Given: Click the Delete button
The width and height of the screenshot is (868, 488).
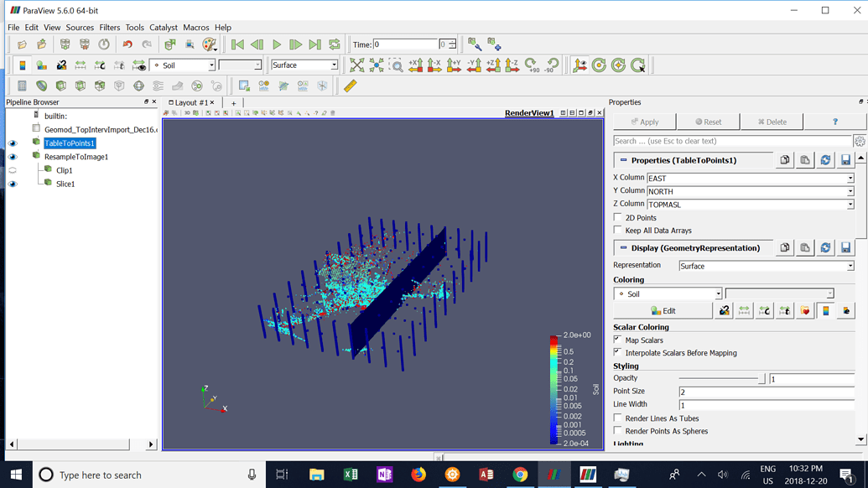Looking at the screenshot, I should tap(772, 122).
